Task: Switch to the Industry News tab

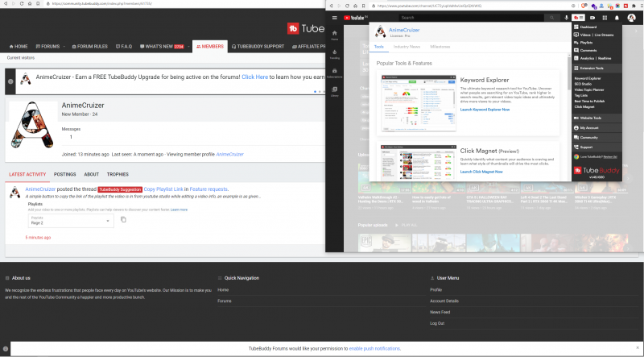Action: click(407, 48)
